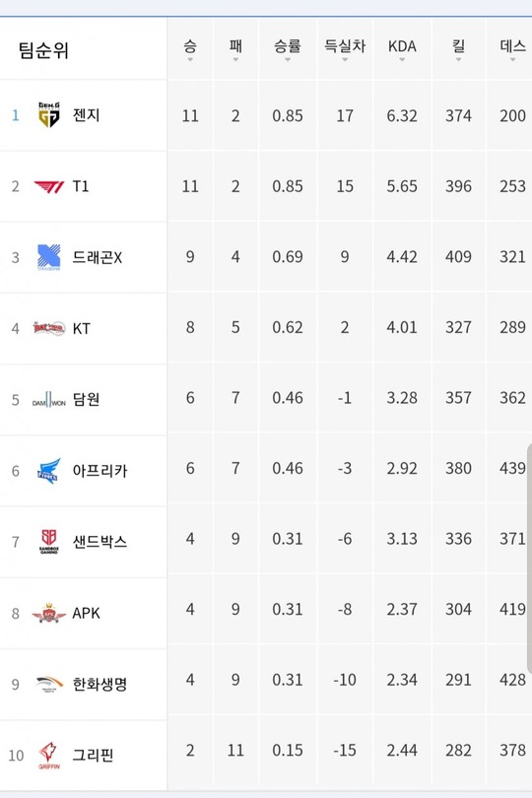Sort by 승률 win rate arrow

point(287,60)
